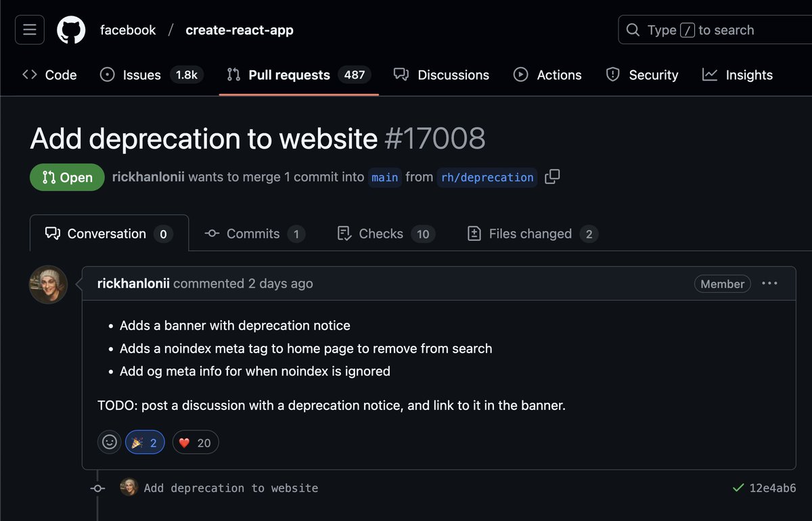
Task: Click the green checkmark commit status icon
Action: point(738,487)
